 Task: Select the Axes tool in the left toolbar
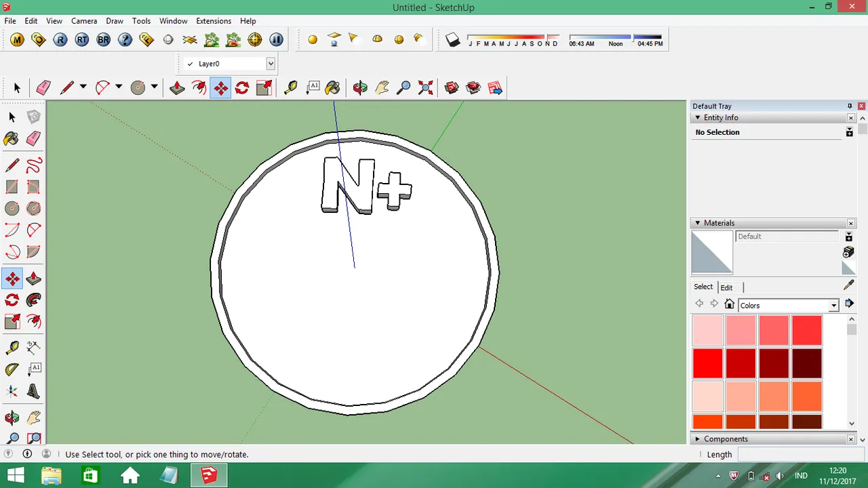pyautogui.click(x=12, y=392)
